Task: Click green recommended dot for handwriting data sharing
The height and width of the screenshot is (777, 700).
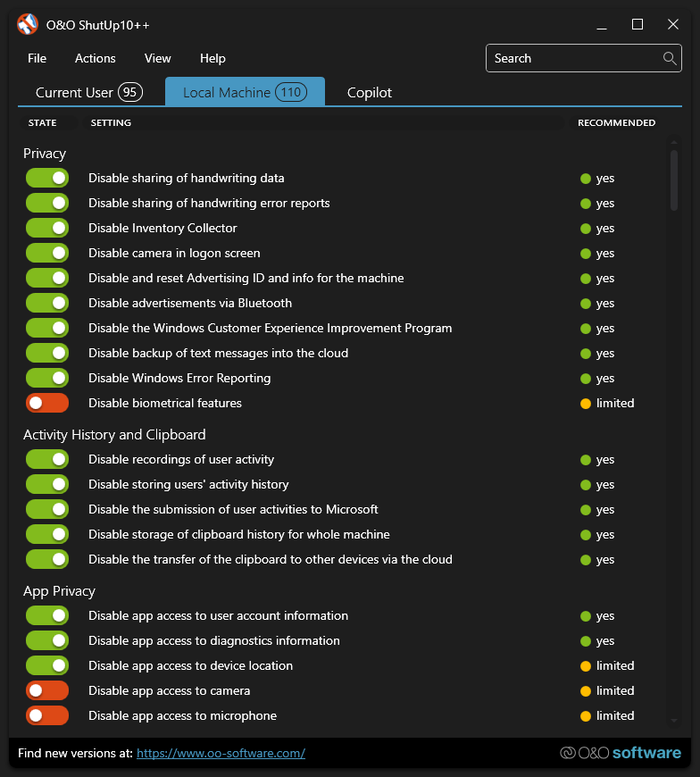Action: [586, 179]
